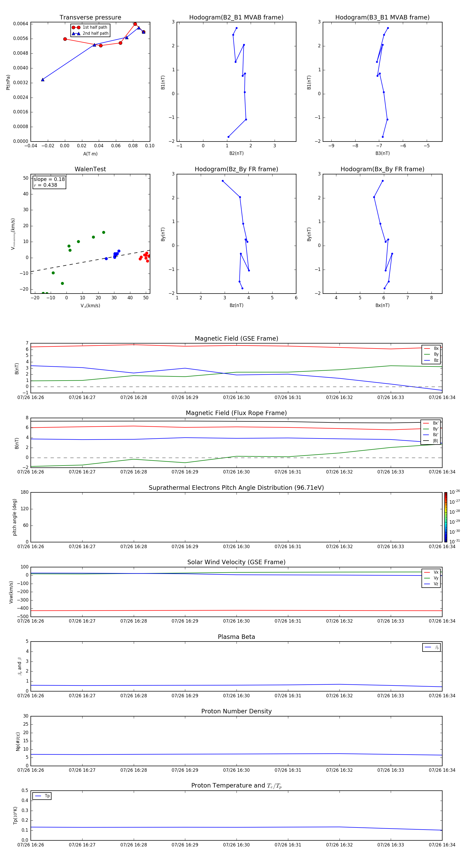
Task: Click the "By'" entry in Flux Rope legend
Action: pyautogui.click(x=431, y=429)
